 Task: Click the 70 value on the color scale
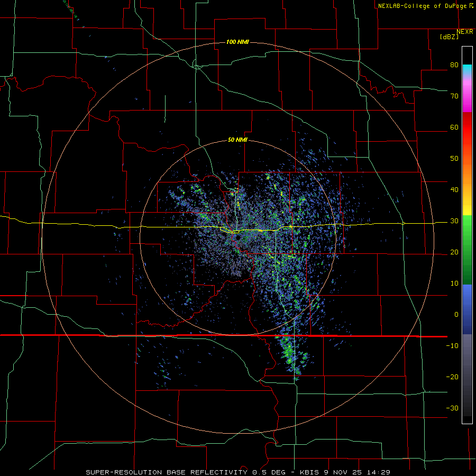point(454,96)
